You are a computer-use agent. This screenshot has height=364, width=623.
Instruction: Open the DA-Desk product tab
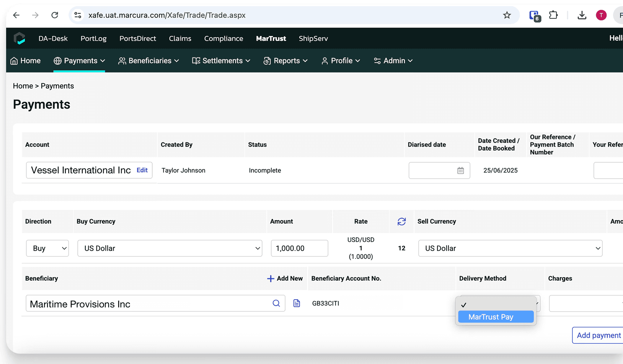53,38
